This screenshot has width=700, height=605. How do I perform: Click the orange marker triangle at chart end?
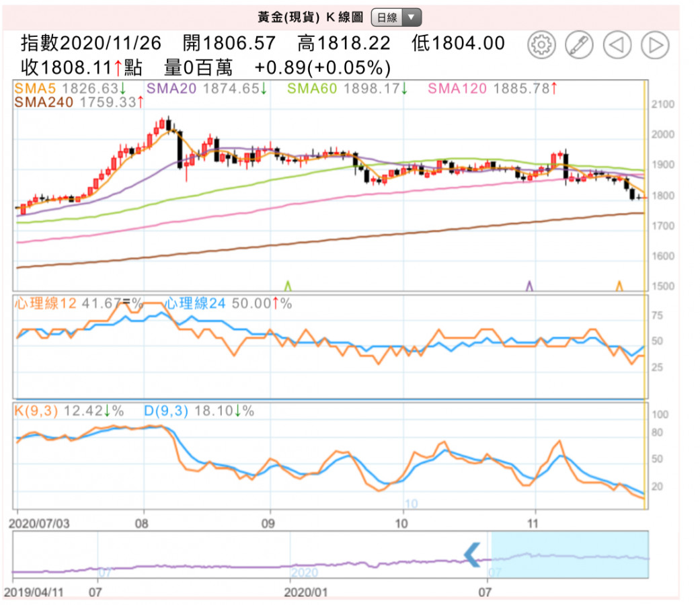point(619,285)
